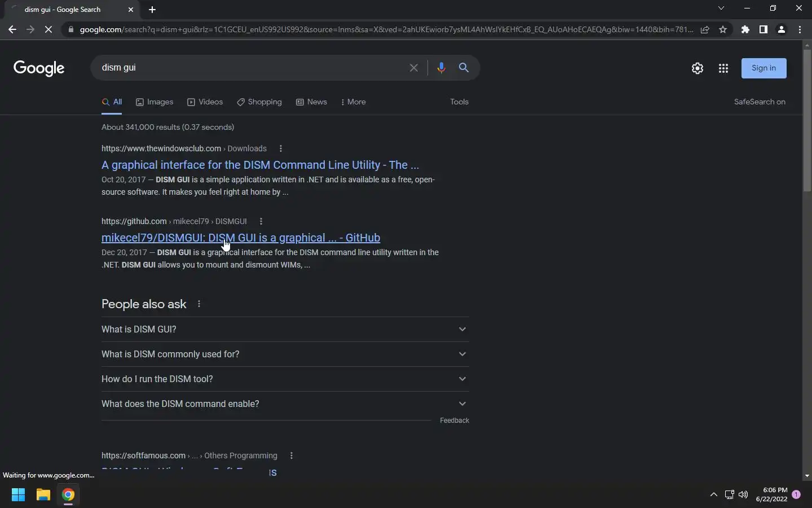Switch to the Shopping tab
The width and height of the screenshot is (812, 508).
click(x=259, y=102)
